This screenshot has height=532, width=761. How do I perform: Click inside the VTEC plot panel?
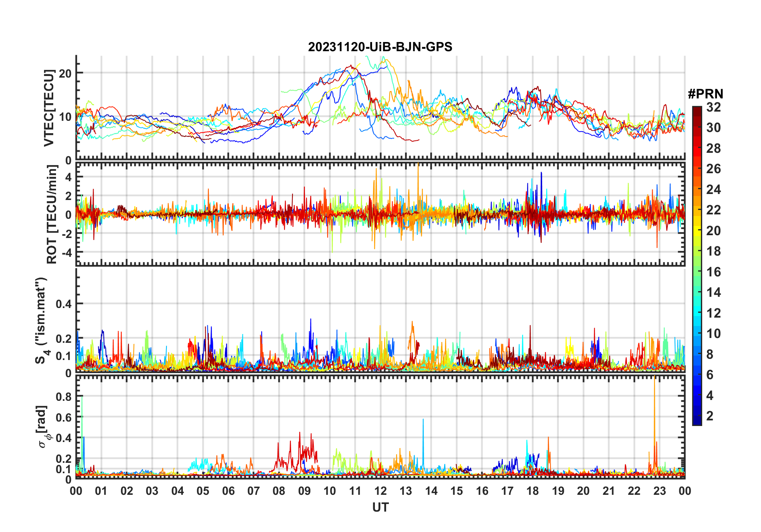380,108
